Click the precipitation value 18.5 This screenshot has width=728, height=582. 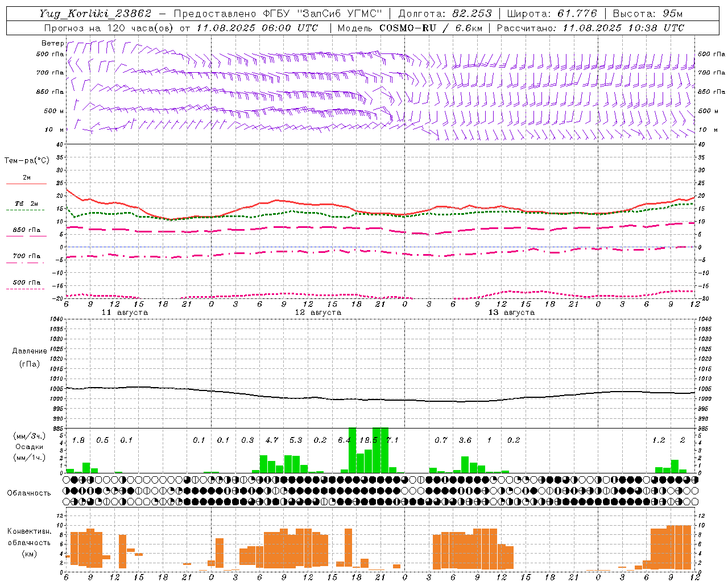point(369,440)
